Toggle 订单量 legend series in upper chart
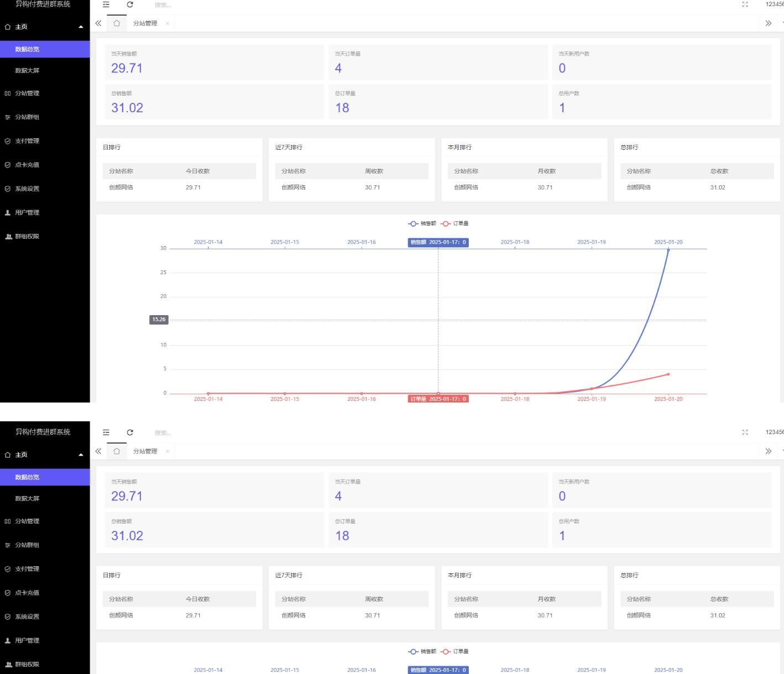The image size is (784, 674). (454, 223)
